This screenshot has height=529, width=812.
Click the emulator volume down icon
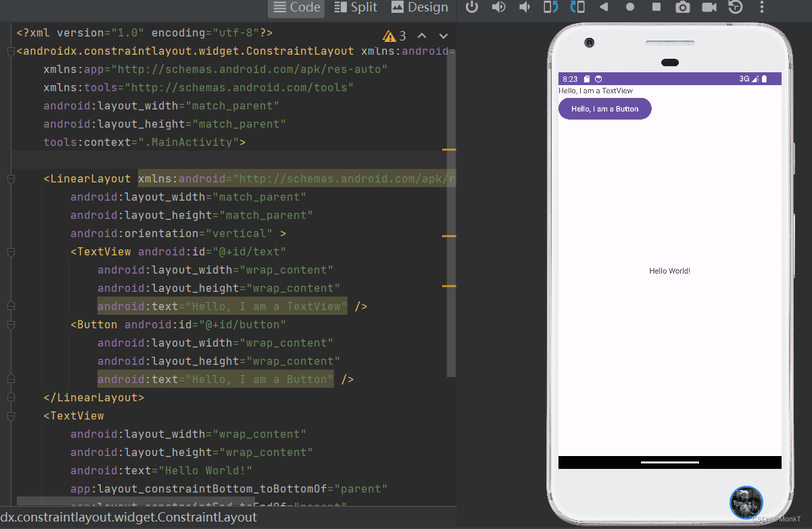coord(525,7)
